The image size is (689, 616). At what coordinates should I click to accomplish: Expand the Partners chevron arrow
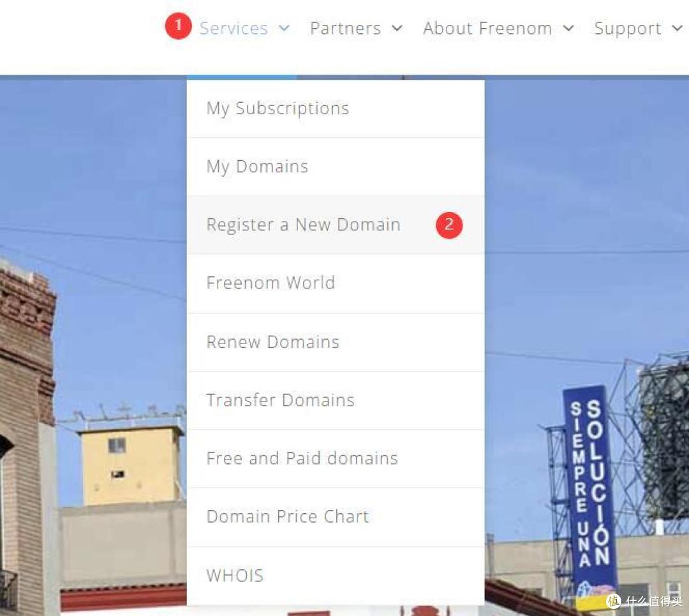[x=397, y=28]
